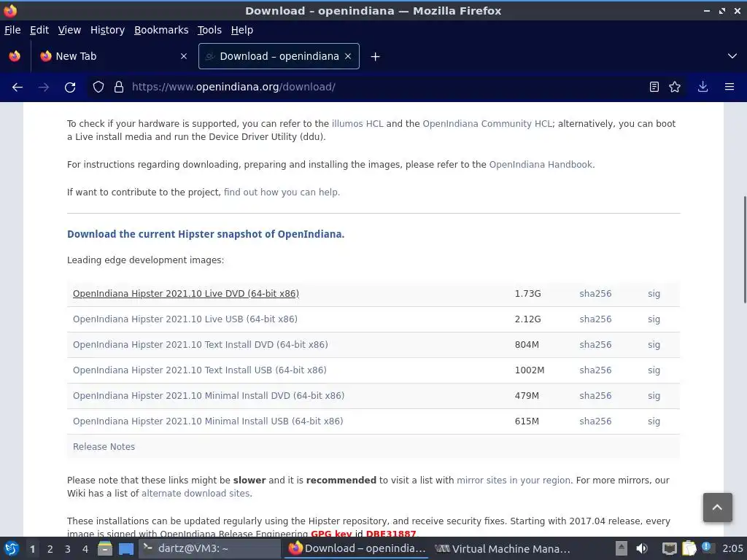Screen dimensions: 747x560
Task: Follow the illumos HCL link
Action: tap(357, 124)
